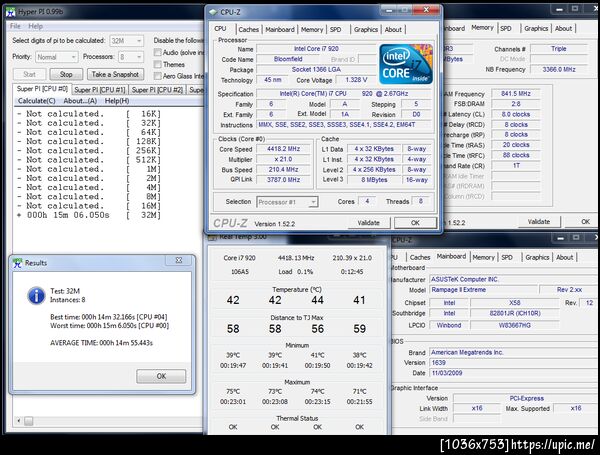Click the CPU-Z title bar icon
Image resolution: width=600 pixels, height=455 pixels.
click(213, 12)
